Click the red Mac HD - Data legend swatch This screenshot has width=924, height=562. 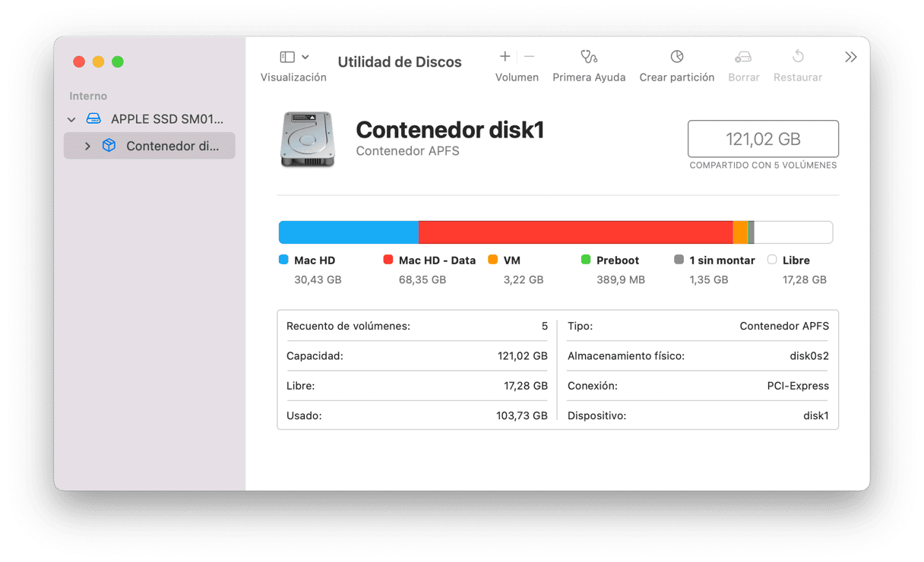pyautogui.click(x=388, y=260)
